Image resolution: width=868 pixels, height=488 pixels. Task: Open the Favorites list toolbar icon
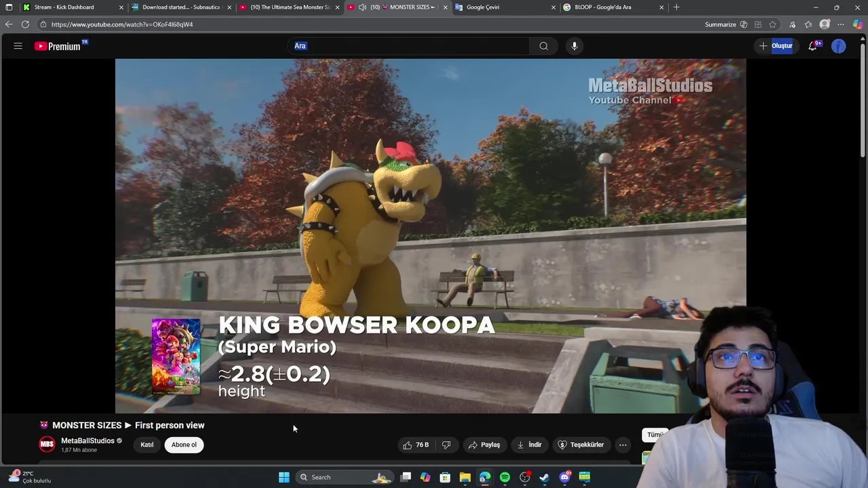[x=808, y=24]
